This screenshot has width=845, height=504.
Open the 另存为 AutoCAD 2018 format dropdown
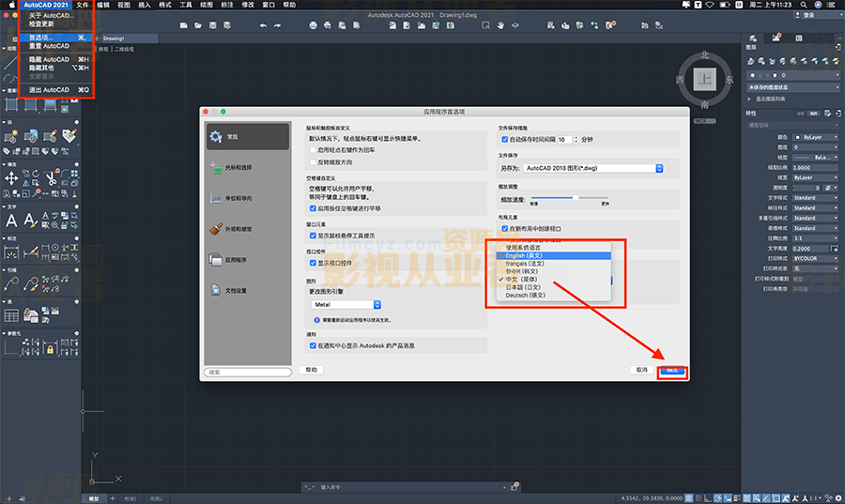click(592, 168)
